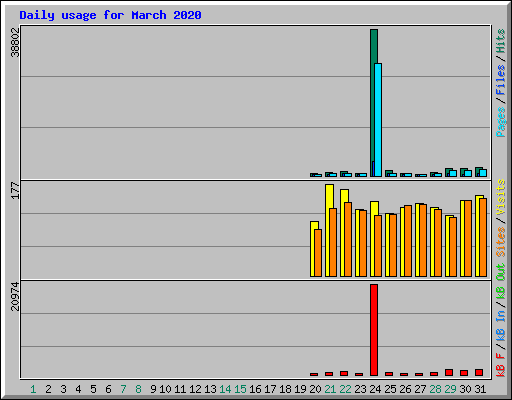Click the blue 'kB In' legend label
The width and height of the screenshot is (512, 400).
pyautogui.click(x=501, y=326)
